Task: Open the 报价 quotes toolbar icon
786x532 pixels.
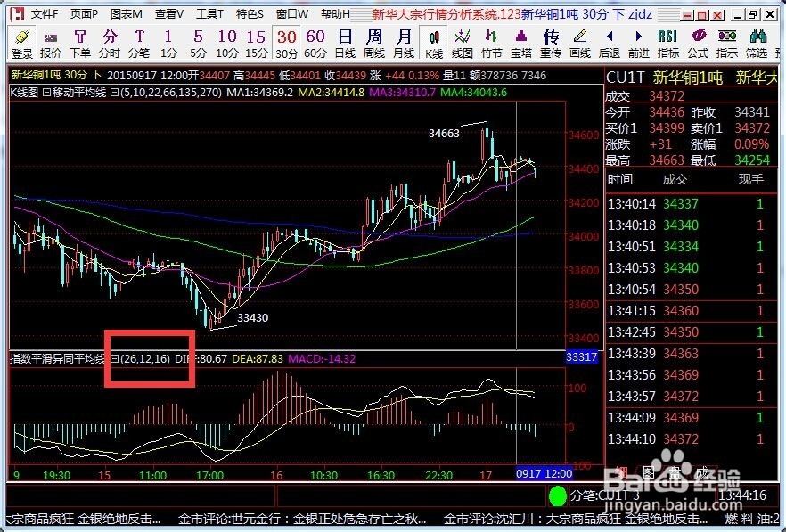Action: [x=51, y=44]
